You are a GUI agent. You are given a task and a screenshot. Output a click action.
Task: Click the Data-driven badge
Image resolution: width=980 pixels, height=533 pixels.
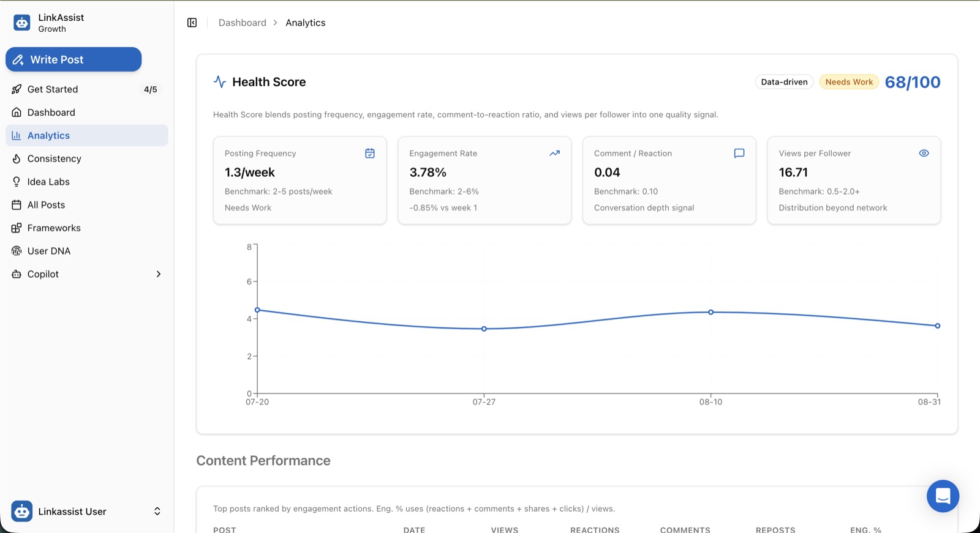click(x=784, y=82)
